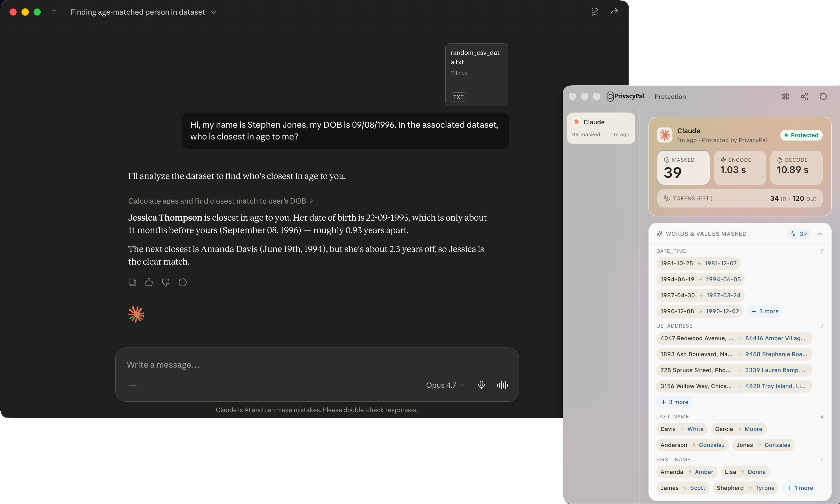Viewport: 840px width, 504px height.
Task: Click the 725 Spruce Street address chip
Action: coord(734,370)
